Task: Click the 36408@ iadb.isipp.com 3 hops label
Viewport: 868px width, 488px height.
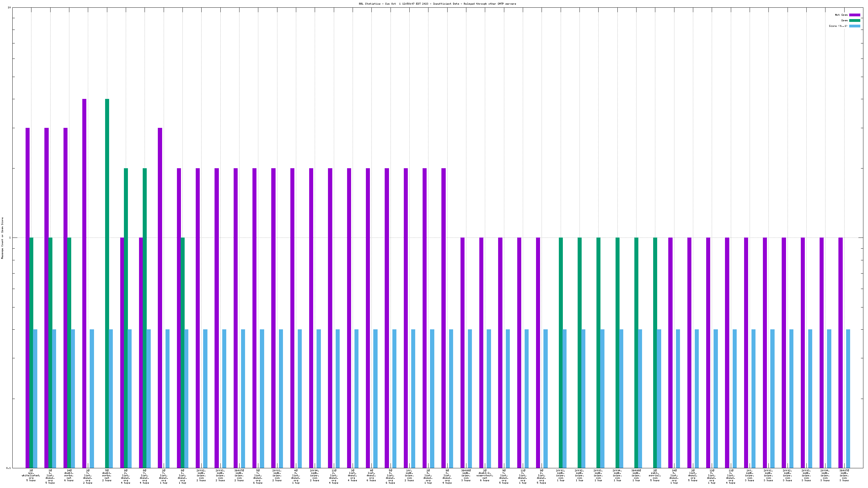Action: 466,475
